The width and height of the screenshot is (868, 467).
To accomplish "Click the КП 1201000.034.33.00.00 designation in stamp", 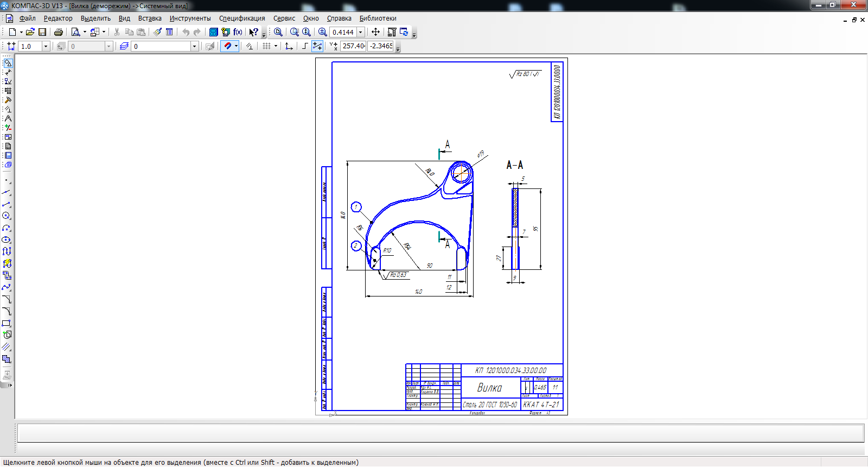I will pos(511,370).
